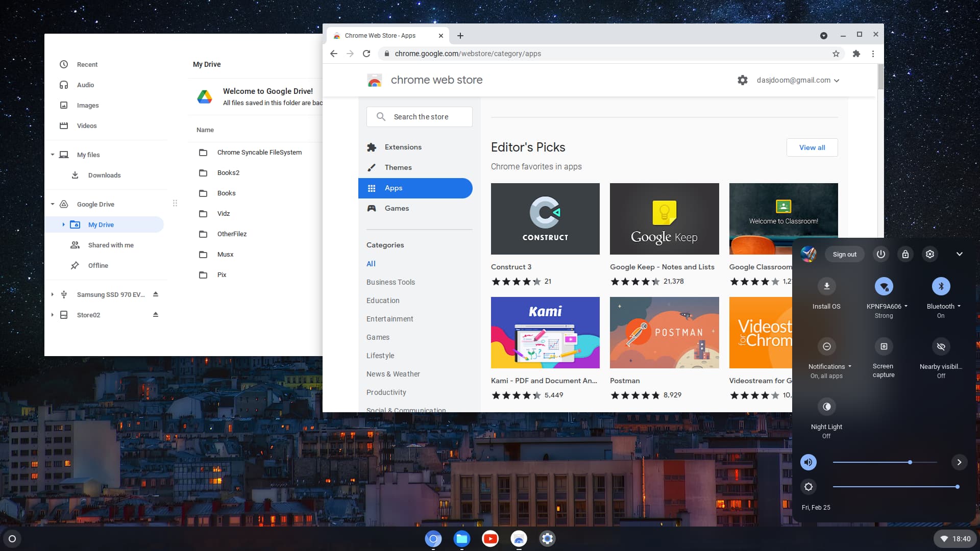
Task: Launch YouTube from the shelf
Action: click(x=491, y=539)
